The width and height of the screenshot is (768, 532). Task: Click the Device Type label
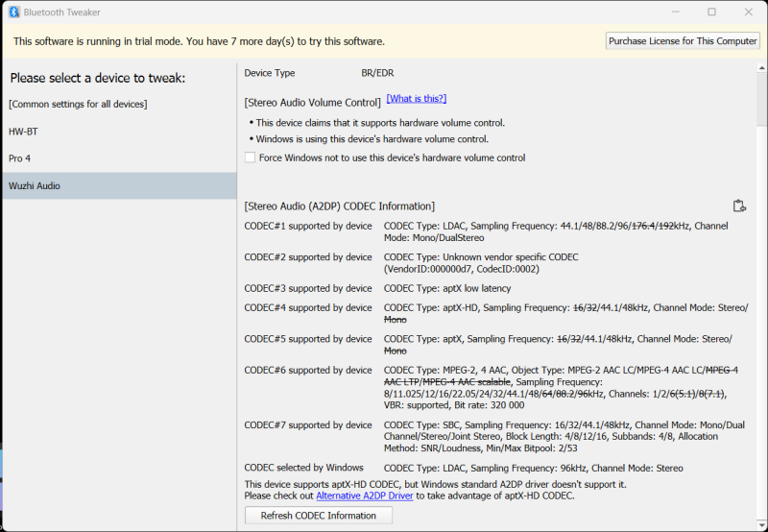[270, 73]
